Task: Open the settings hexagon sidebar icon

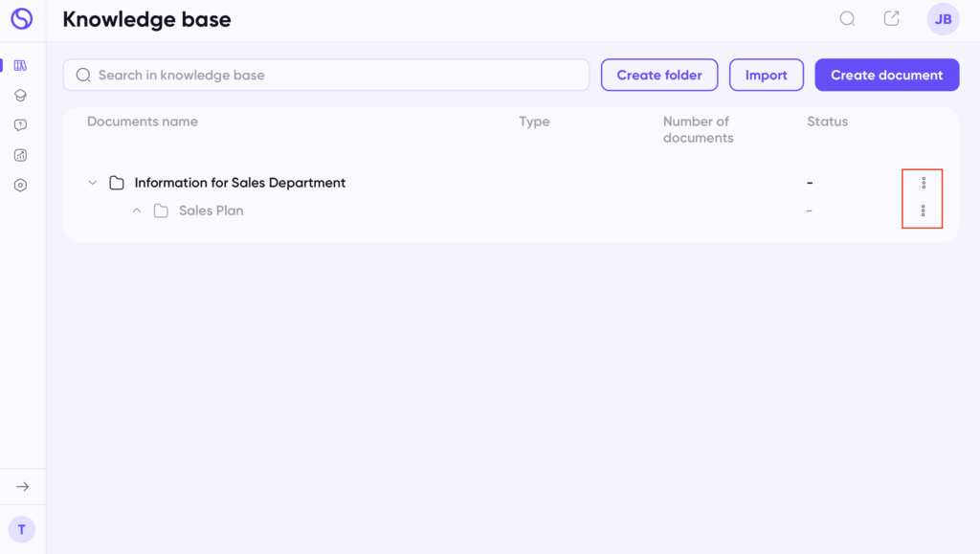Action: [21, 186]
